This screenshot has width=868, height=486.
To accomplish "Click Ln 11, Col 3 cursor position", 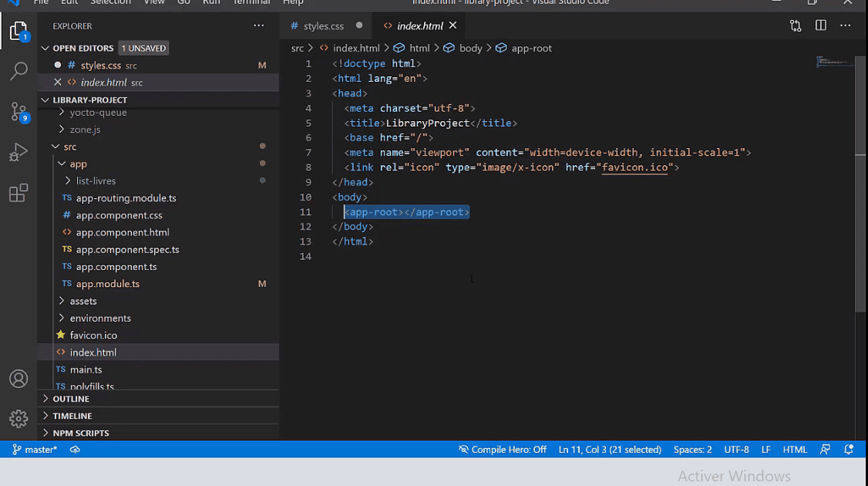I will pyautogui.click(x=610, y=450).
